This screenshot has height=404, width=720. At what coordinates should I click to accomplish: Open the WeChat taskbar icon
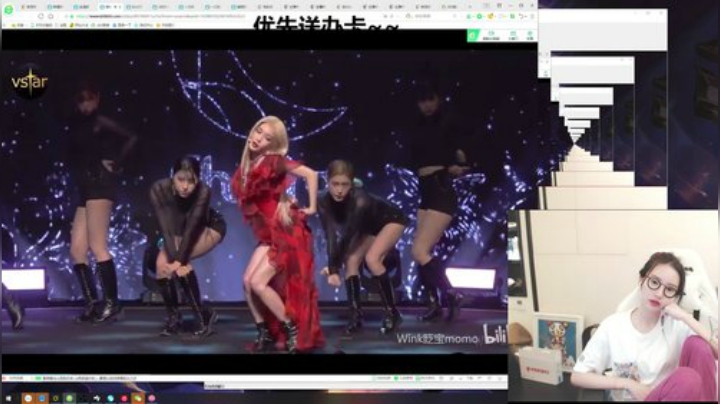click(x=138, y=398)
